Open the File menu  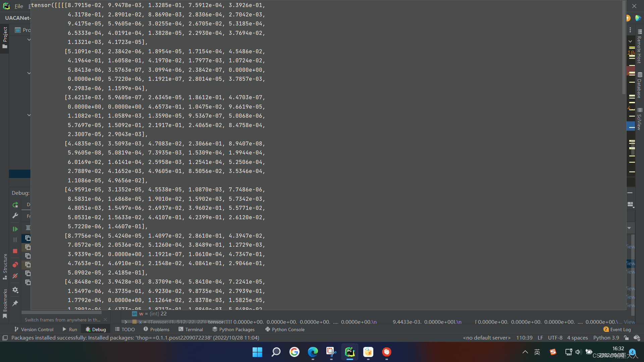tap(19, 6)
